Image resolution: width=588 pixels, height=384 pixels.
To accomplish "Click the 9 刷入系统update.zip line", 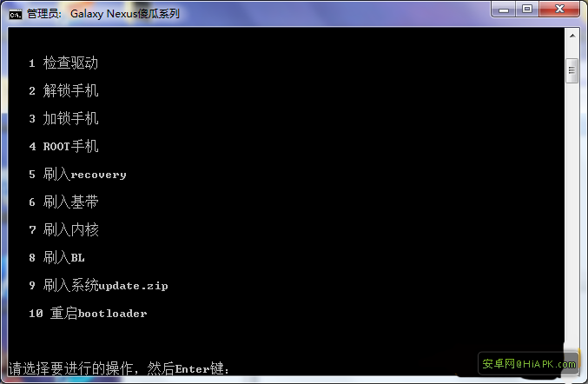I will pos(98,285).
